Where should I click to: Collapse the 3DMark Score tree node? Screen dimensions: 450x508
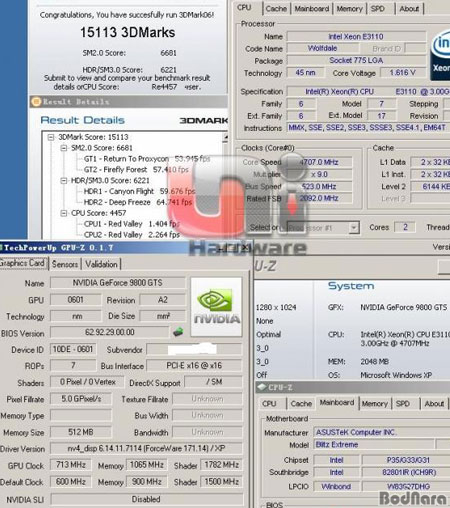coord(51,137)
